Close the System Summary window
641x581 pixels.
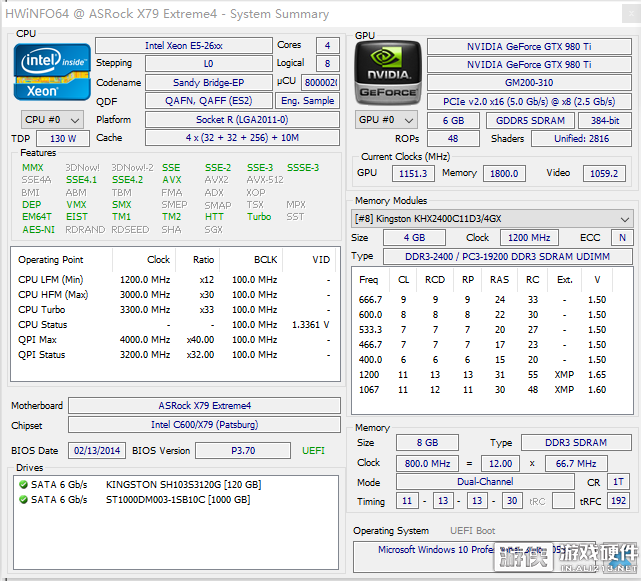coord(631,14)
